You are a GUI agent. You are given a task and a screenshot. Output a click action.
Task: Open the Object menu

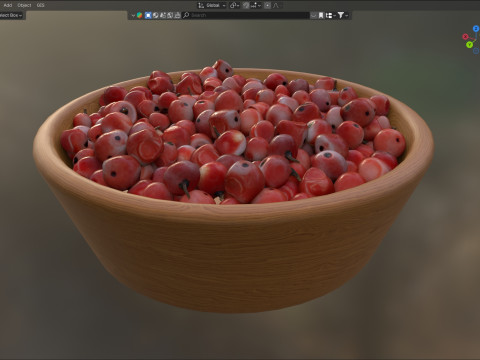click(24, 5)
